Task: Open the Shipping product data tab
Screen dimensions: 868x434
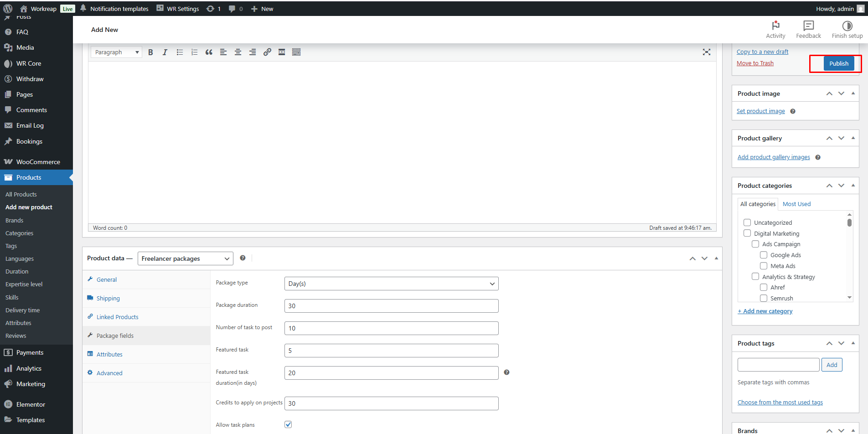Action: 108,298
